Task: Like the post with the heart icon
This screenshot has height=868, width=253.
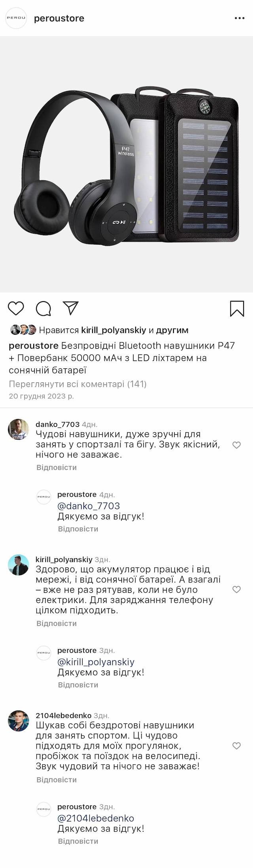Action: coord(16,308)
